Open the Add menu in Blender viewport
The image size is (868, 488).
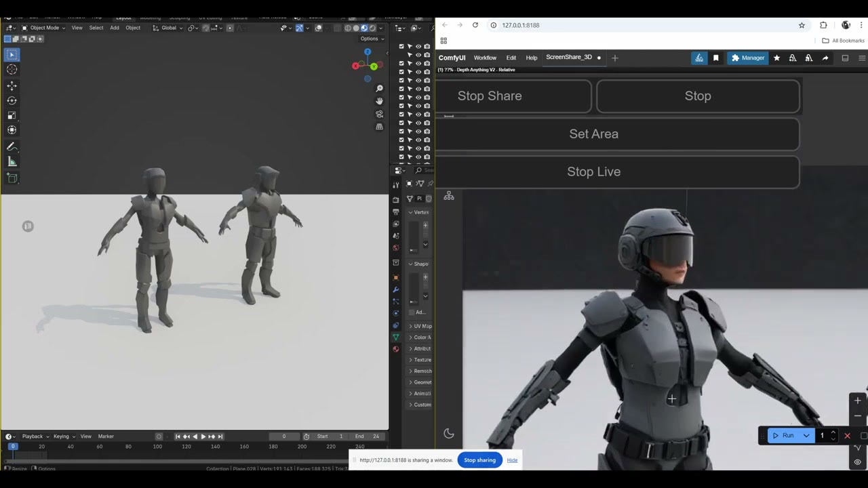click(x=115, y=28)
